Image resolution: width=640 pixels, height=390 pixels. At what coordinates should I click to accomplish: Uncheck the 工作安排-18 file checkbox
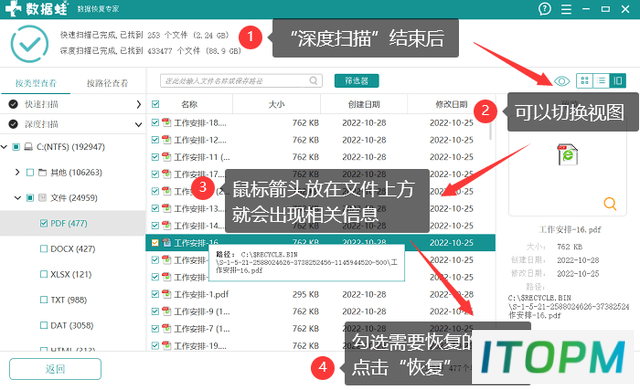[x=155, y=122]
